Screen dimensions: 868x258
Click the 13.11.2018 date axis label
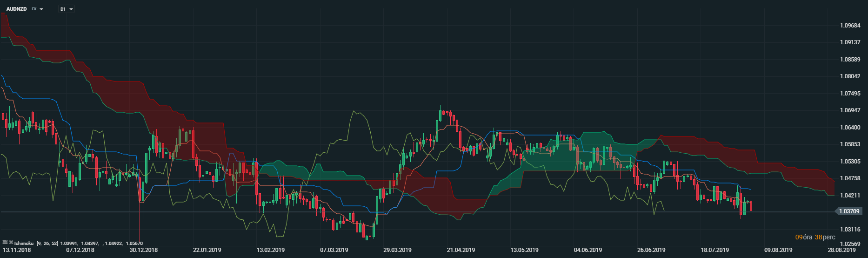tap(17, 250)
